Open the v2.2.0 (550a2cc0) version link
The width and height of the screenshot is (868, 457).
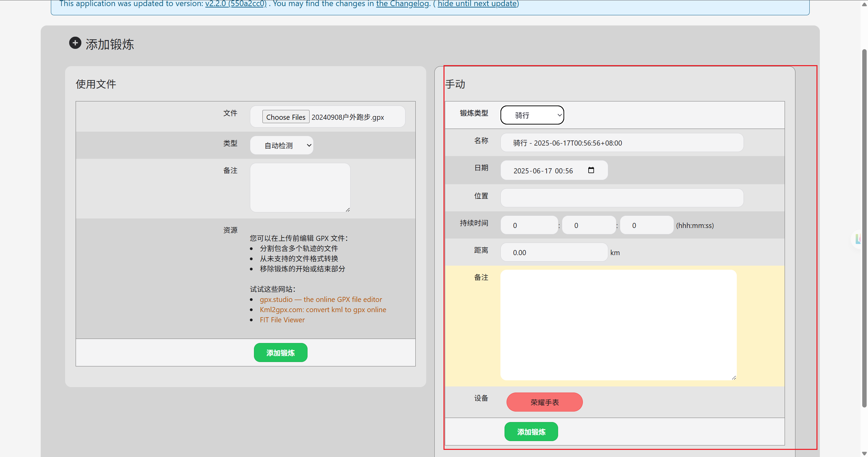236,4
